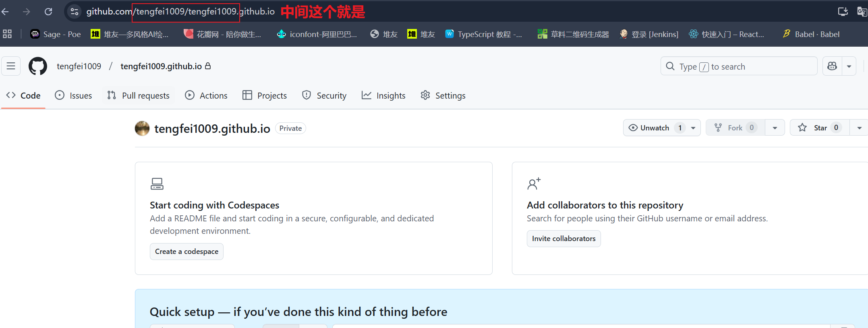Open the Unwatch notifications dropdown

click(x=662, y=128)
